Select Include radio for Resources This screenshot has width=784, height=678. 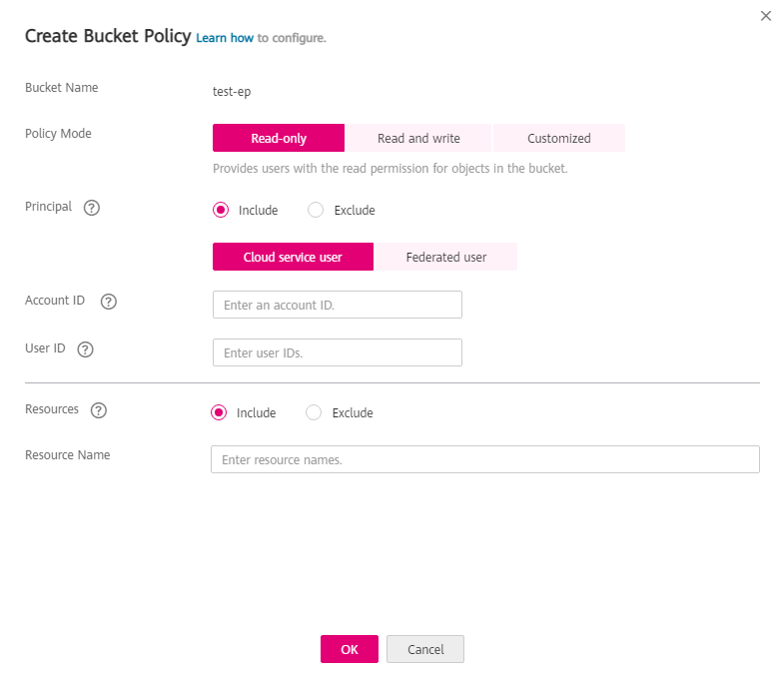point(219,412)
